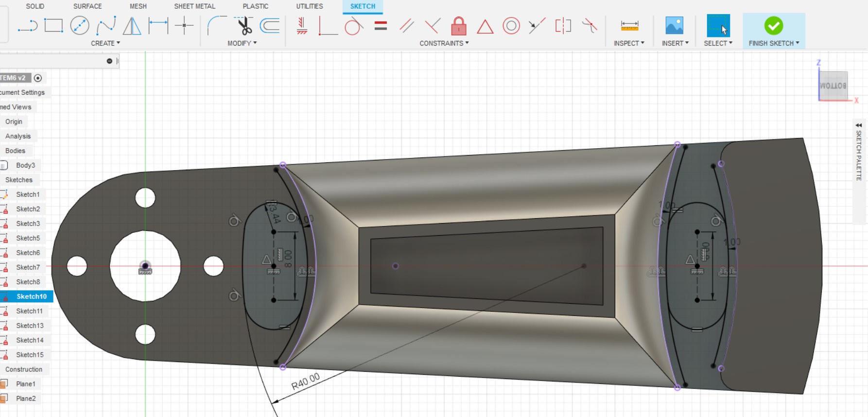Select the Sketch Dimension tool
Image resolution: width=868 pixels, height=417 pixels.
pyautogui.click(x=158, y=26)
